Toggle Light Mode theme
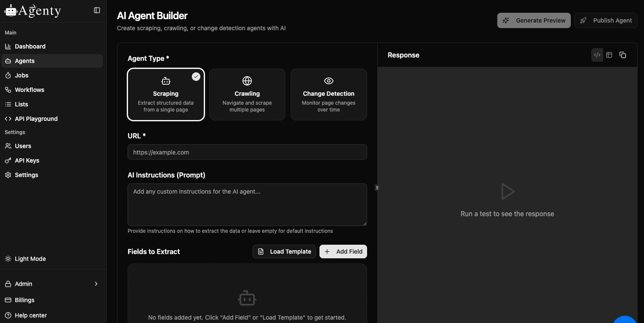Viewport: 644px width, 323px height. 30,259
